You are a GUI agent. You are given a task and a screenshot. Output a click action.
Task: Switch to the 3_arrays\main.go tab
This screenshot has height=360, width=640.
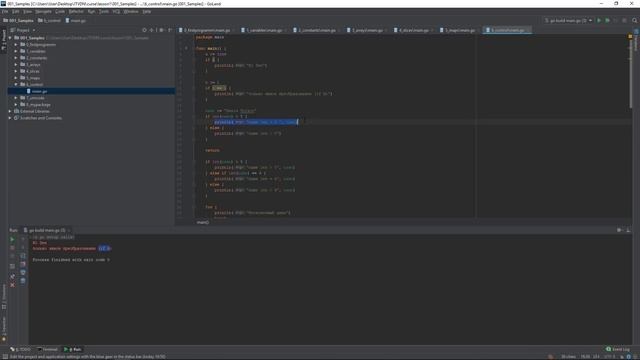(367, 30)
